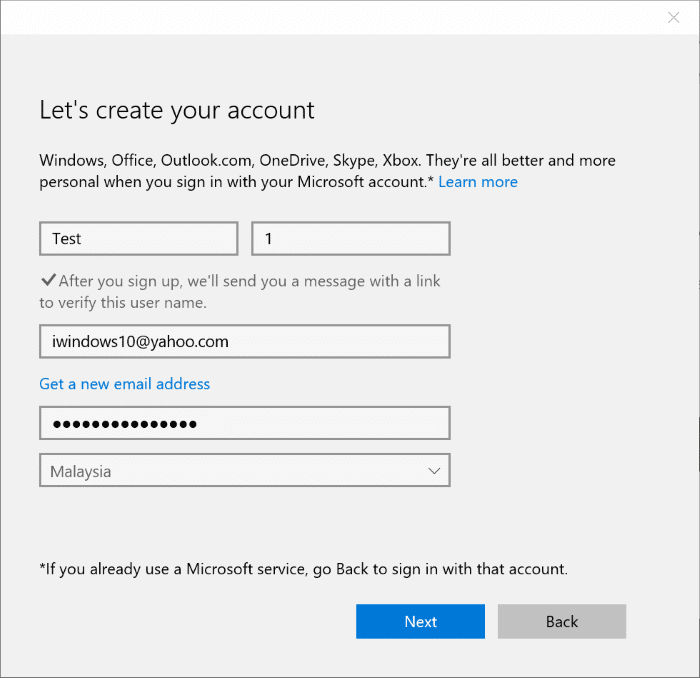
Task: Open the Malaysia country dropdown
Action: pos(245,470)
